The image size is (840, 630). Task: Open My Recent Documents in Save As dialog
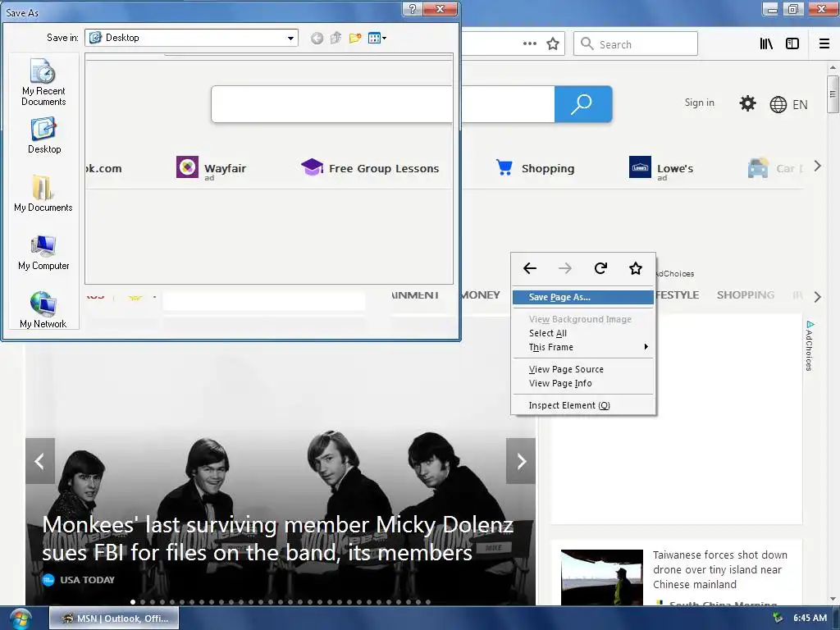[x=43, y=82]
